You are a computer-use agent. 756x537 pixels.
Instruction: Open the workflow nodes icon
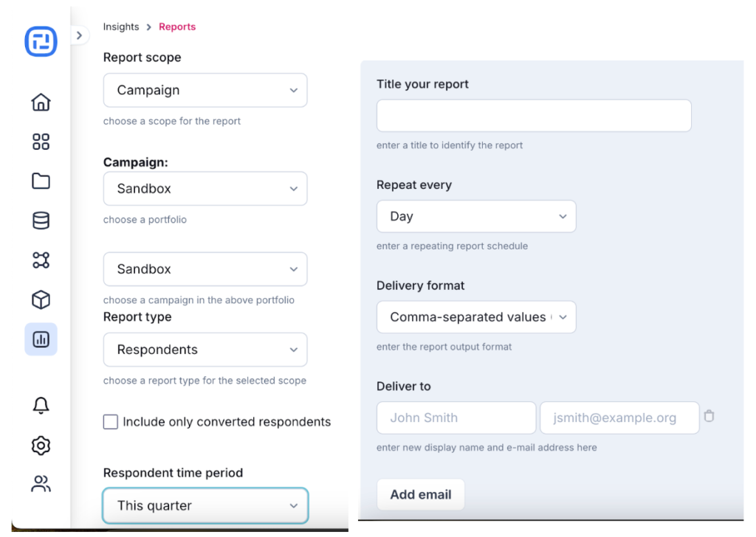[41, 260]
